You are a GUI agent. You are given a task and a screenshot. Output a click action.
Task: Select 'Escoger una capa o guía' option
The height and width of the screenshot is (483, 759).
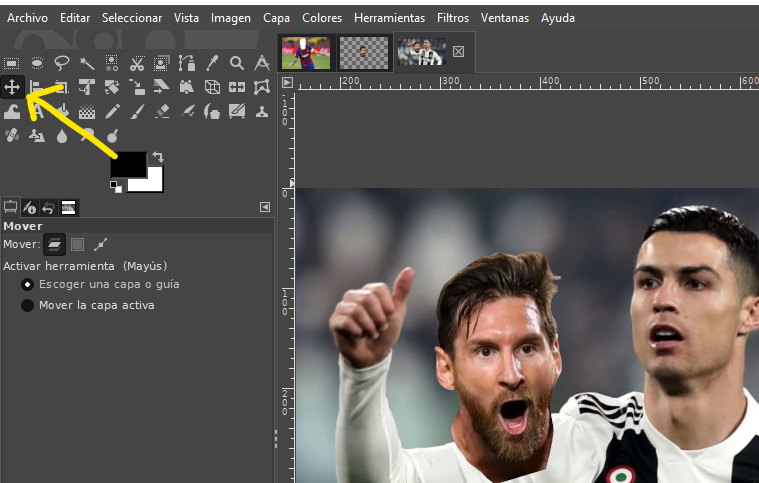point(28,284)
